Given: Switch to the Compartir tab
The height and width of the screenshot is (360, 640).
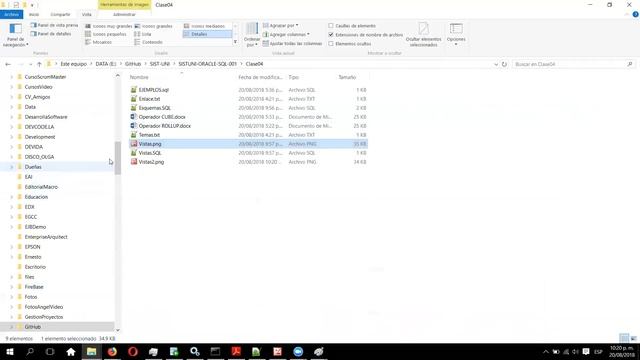Looking at the screenshot, I should pos(60,14).
